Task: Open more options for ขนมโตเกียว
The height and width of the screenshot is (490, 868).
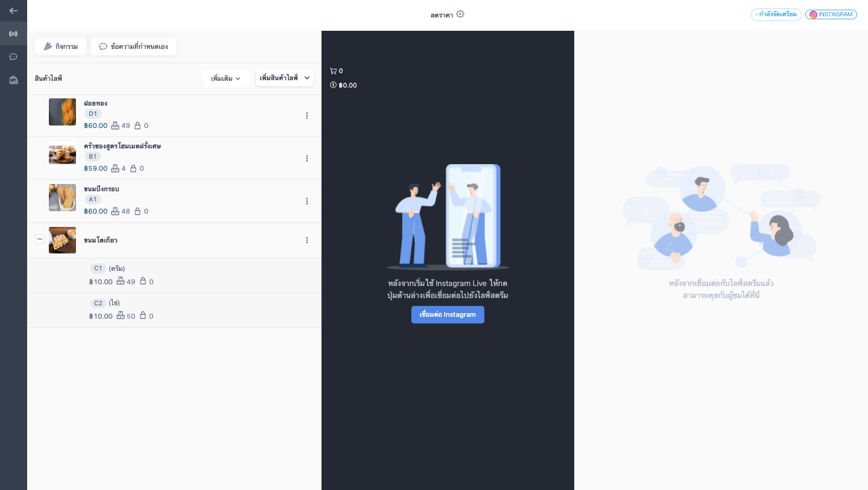Action: (x=306, y=240)
